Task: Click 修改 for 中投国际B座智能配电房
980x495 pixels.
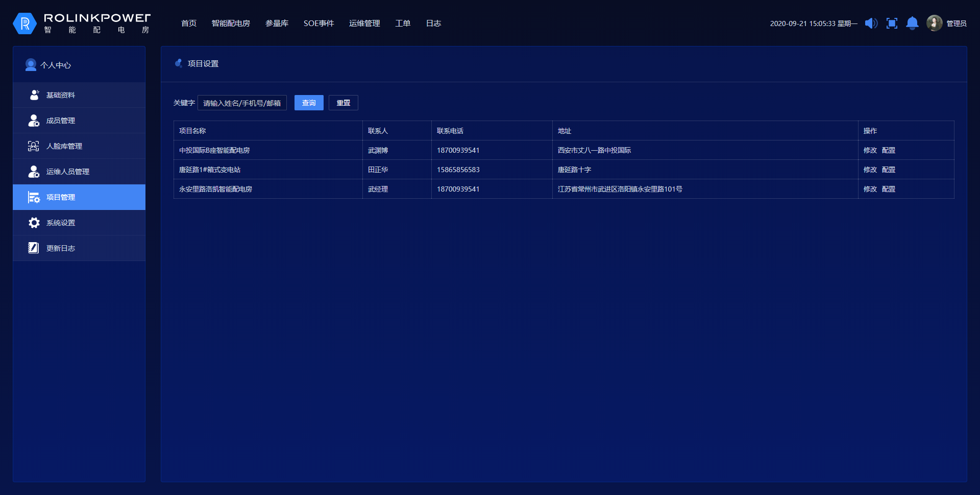Action: pos(870,150)
